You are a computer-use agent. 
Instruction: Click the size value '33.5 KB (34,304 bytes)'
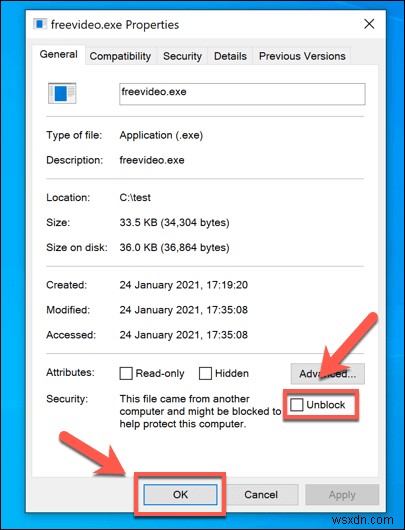point(174,222)
